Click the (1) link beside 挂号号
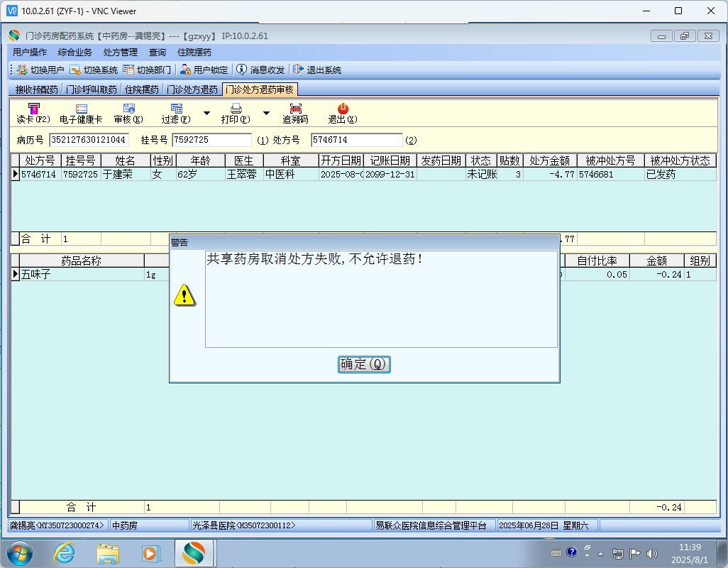The width and height of the screenshot is (728, 568). tap(263, 141)
